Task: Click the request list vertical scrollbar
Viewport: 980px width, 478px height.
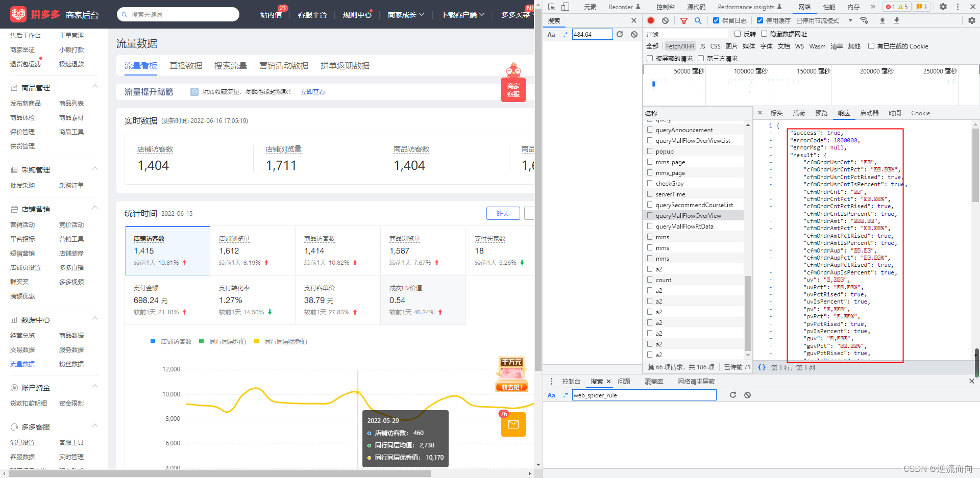Action: click(x=748, y=313)
